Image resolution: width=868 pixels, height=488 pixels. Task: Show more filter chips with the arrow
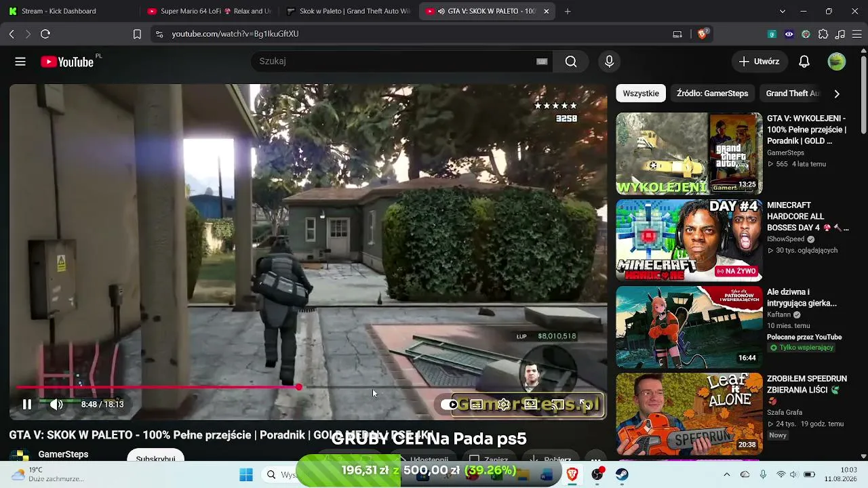[x=837, y=94]
